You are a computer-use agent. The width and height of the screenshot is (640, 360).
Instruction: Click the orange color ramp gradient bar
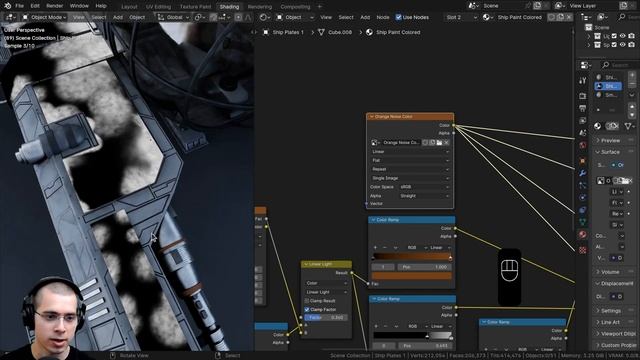411,257
